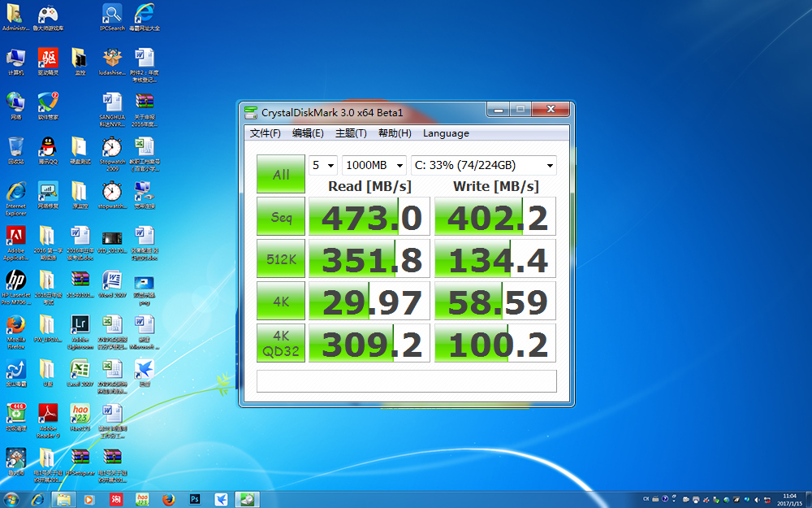Viewport: 812px width, 508px height.
Task: Click the Photoshop icon in the taskbar
Action: 195,499
